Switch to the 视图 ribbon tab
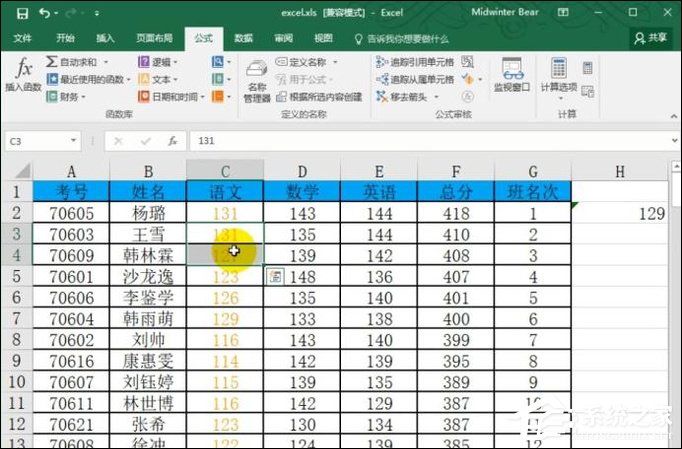Image resolution: width=682 pixels, height=449 pixels. click(323, 38)
